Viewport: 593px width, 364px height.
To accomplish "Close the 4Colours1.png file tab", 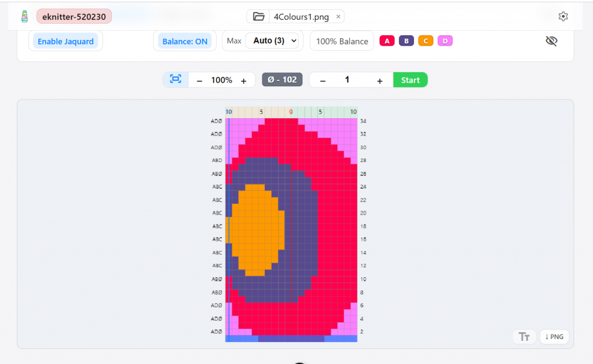I will [338, 17].
